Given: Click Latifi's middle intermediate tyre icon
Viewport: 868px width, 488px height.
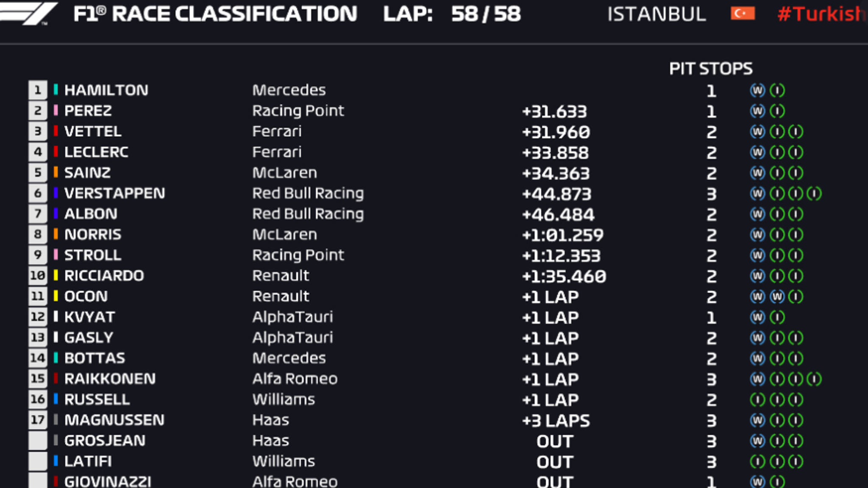Looking at the screenshot, I should 777,461.
